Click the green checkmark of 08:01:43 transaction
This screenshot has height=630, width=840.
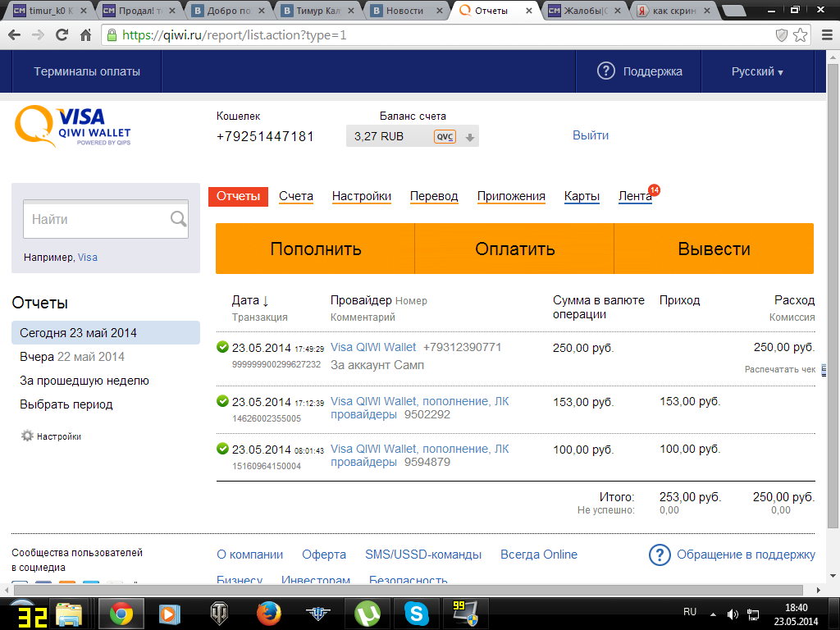[x=222, y=449]
